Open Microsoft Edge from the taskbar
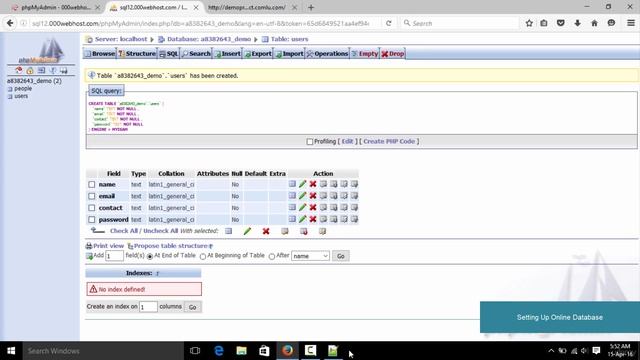 [x=219, y=351]
